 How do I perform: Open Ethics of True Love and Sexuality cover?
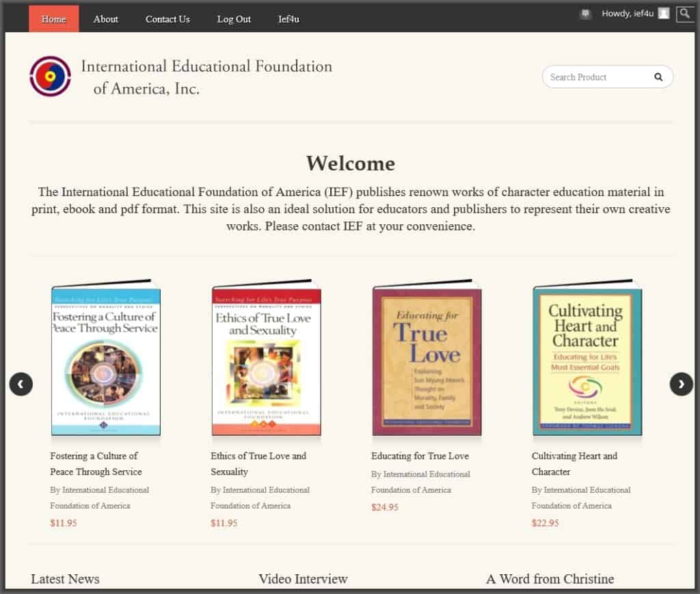click(x=267, y=358)
